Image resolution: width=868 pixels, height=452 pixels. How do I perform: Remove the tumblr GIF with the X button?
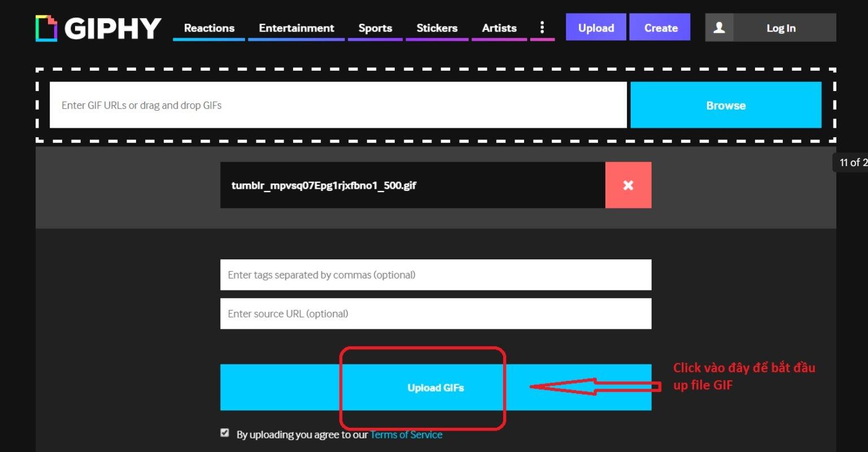pos(628,185)
